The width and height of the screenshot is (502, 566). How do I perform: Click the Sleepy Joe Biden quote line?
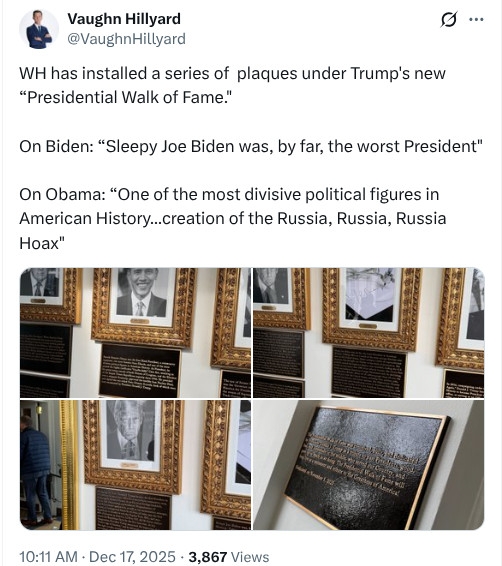point(251,146)
